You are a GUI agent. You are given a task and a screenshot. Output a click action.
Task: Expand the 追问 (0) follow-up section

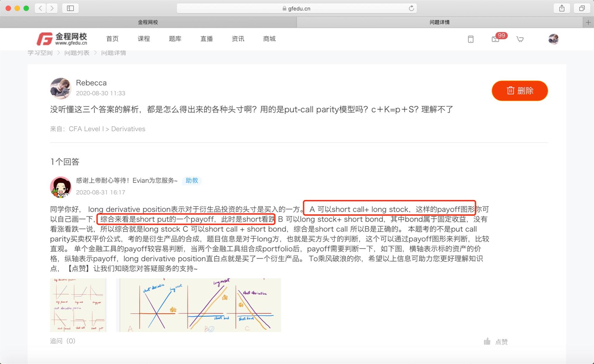(63, 341)
